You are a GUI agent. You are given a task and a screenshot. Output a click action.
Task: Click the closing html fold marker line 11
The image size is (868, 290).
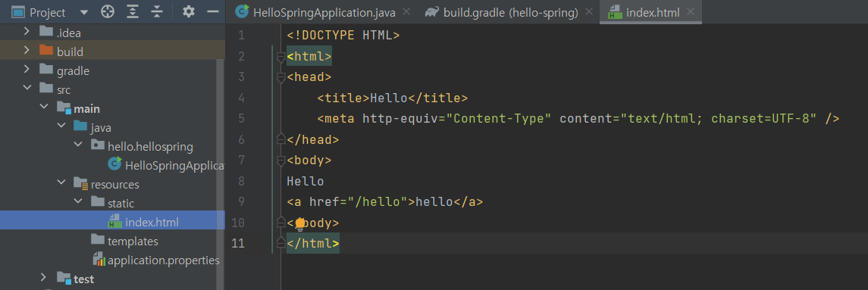280,243
